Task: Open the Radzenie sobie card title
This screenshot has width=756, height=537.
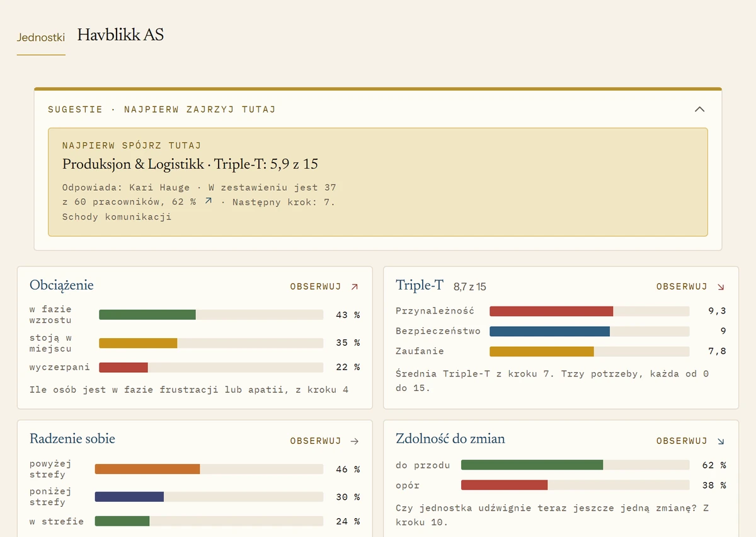Action: [x=72, y=439]
